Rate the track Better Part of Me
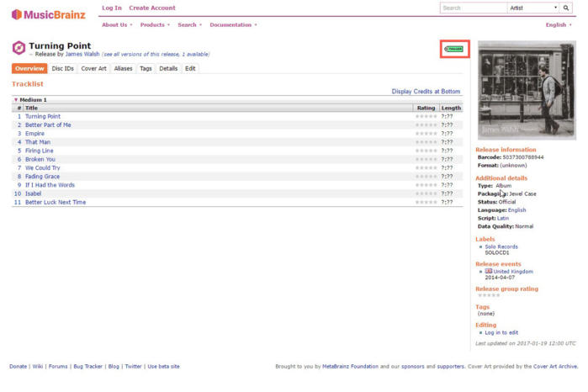588x392 pixels. pos(426,124)
